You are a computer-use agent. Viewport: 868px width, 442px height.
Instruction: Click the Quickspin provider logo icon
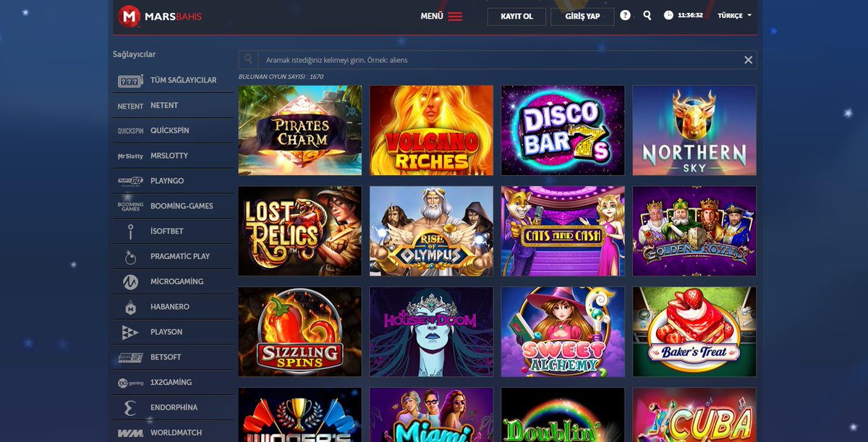click(130, 131)
